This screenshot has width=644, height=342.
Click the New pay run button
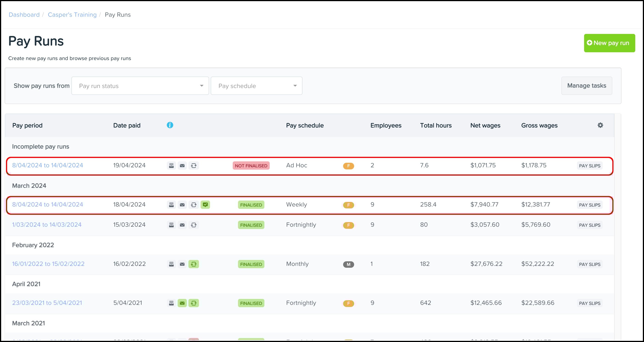click(609, 43)
